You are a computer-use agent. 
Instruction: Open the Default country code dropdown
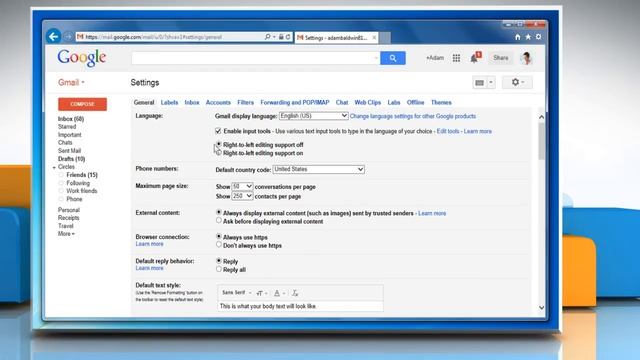[318, 169]
